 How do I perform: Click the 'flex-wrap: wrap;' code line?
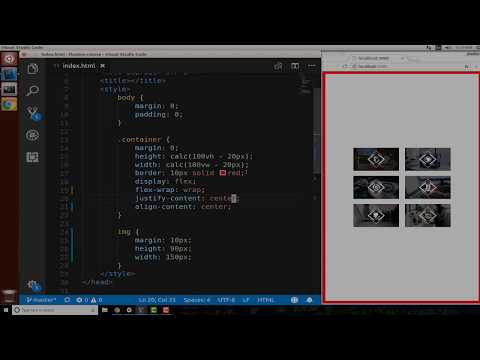pos(170,190)
